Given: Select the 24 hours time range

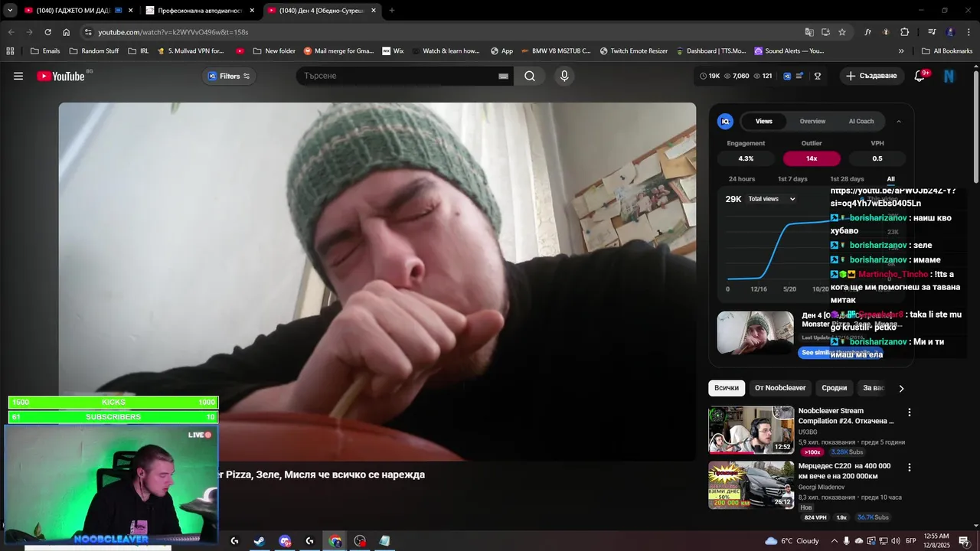Looking at the screenshot, I should coord(742,179).
